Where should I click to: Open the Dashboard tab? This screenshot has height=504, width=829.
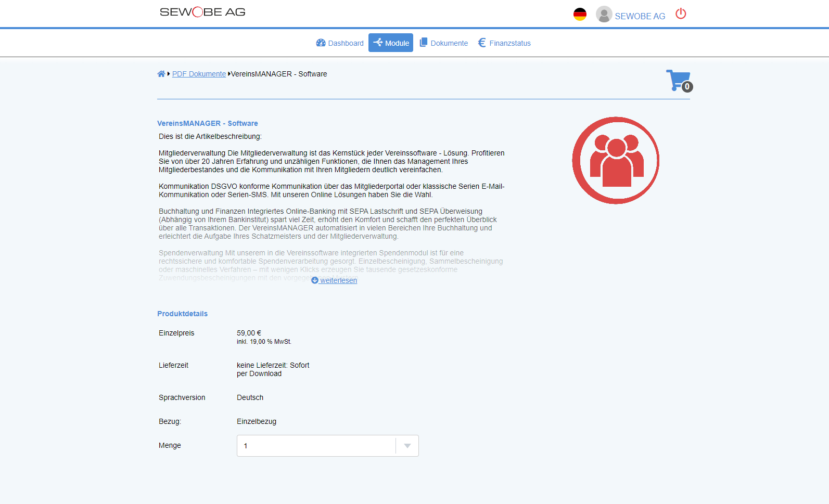point(340,43)
